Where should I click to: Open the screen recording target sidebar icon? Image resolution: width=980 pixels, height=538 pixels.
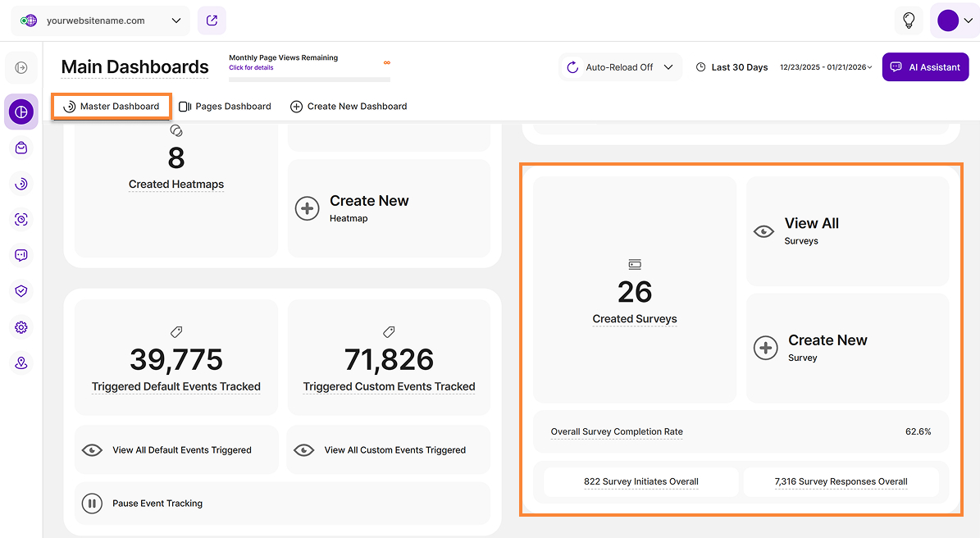click(x=21, y=219)
